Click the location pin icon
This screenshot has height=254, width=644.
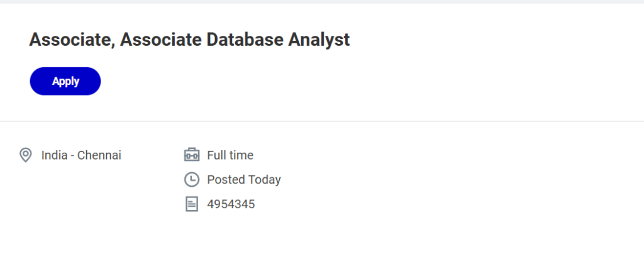tap(26, 155)
